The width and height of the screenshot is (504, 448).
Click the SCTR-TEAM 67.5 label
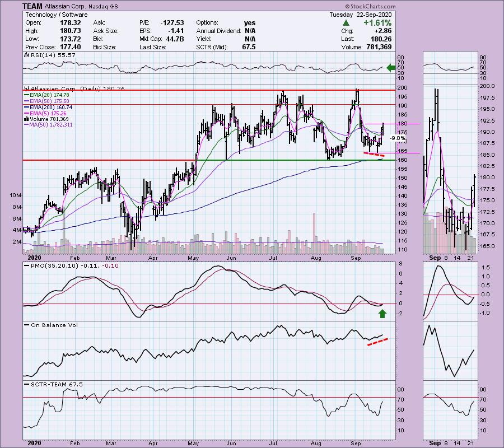point(54,384)
